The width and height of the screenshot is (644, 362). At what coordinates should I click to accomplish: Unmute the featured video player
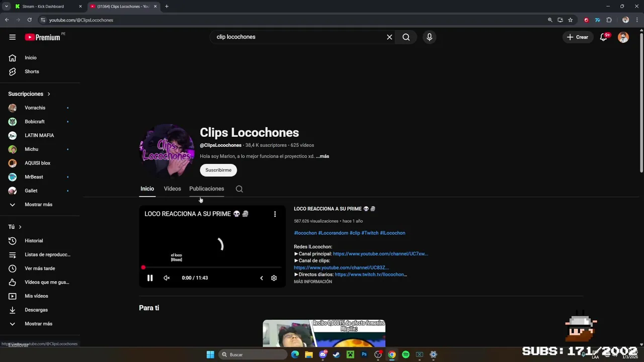[x=167, y=278]
